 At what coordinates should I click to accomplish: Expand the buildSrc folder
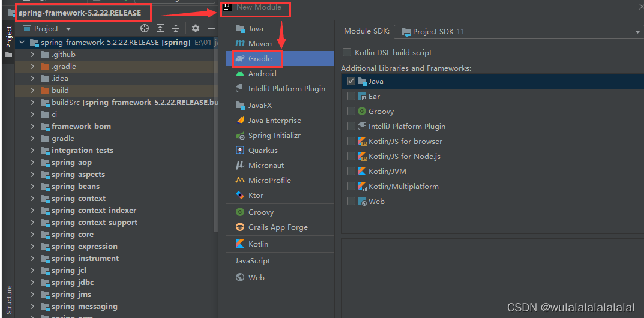32,102
